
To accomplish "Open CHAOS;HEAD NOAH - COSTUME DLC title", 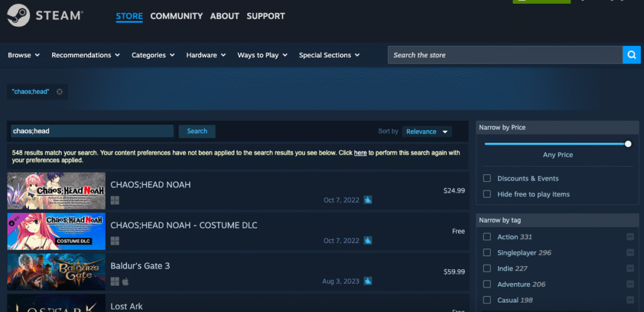I will coord(184,225).
